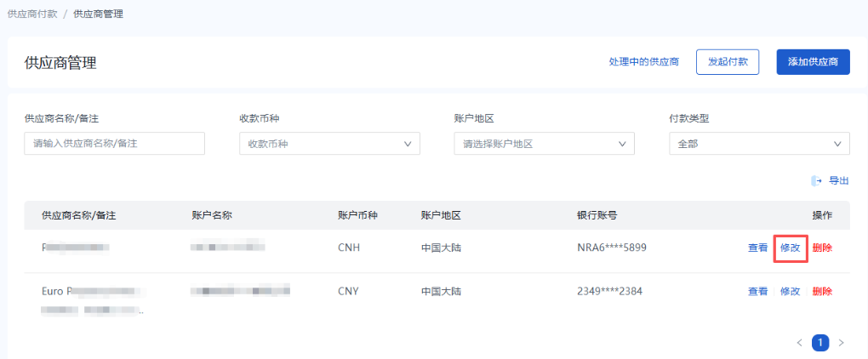Click bank account 2349****2384
The image size is (868, 359).
tap(609, 291)
